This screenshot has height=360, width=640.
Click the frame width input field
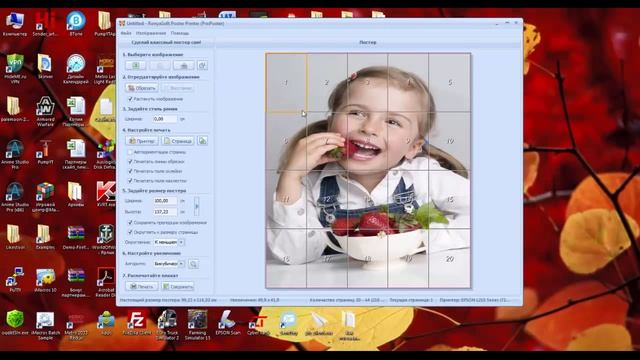pos(165,119)
